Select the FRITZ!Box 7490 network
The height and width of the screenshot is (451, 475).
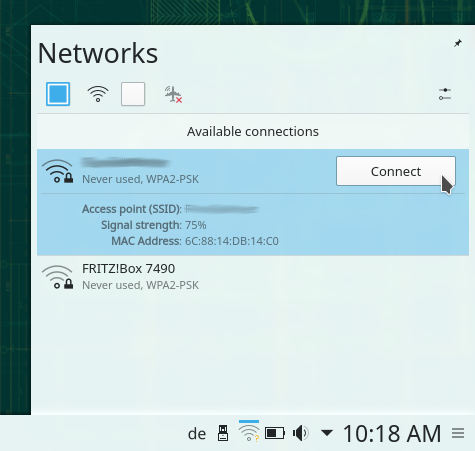click(253, 277)
